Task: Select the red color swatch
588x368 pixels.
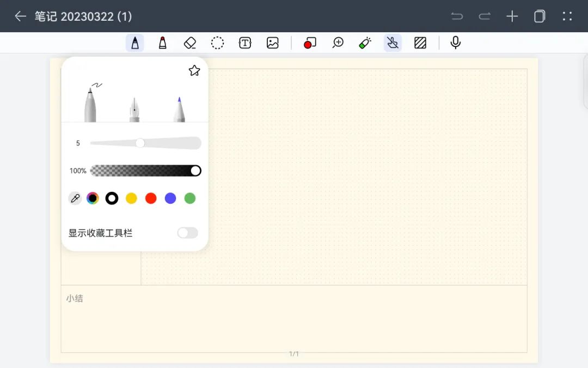Action: coord(151,198)
